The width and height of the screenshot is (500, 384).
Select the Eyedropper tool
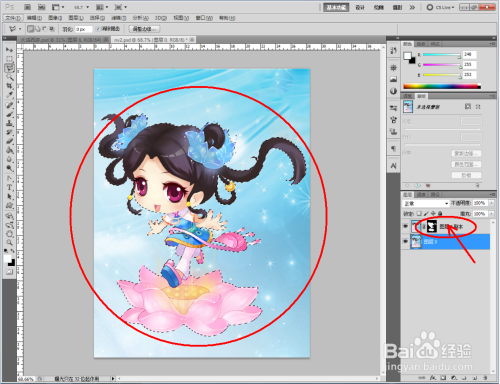[9, 95]
